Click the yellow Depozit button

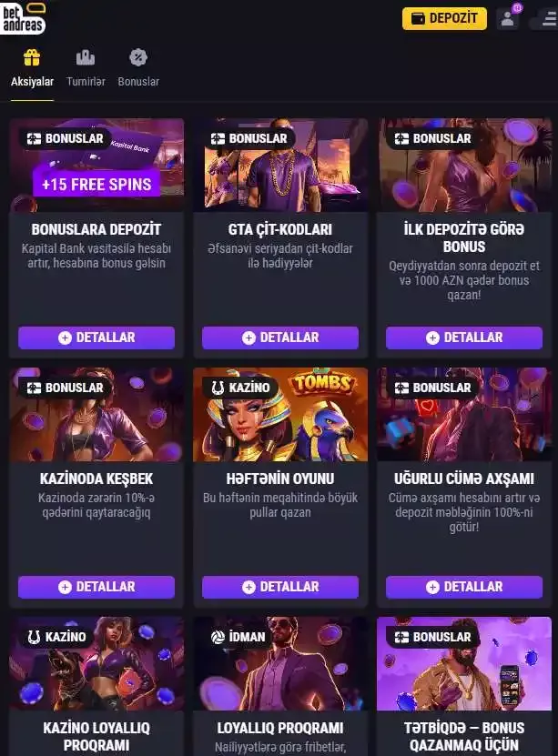(444, 18)
